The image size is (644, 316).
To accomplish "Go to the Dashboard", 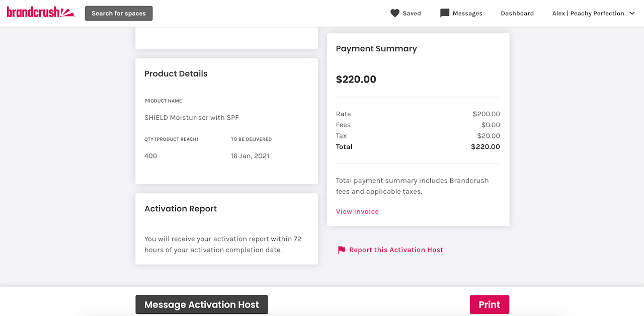I will [x=517, y=13].
